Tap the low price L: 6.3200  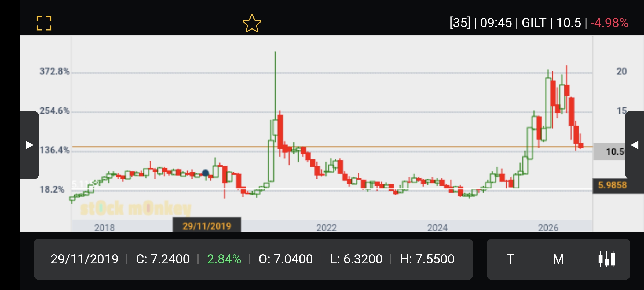(x=356, y=259)
